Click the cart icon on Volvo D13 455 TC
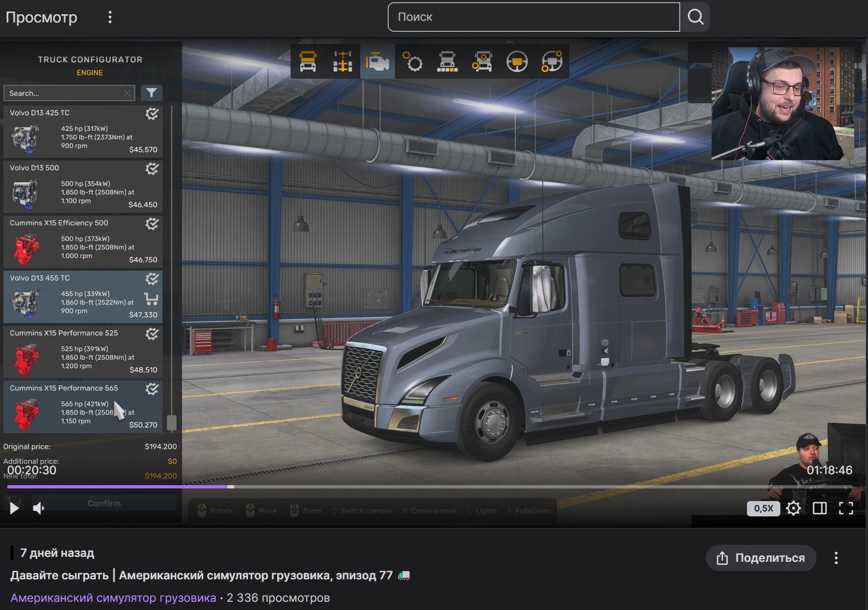 click(x=151, y=299)
